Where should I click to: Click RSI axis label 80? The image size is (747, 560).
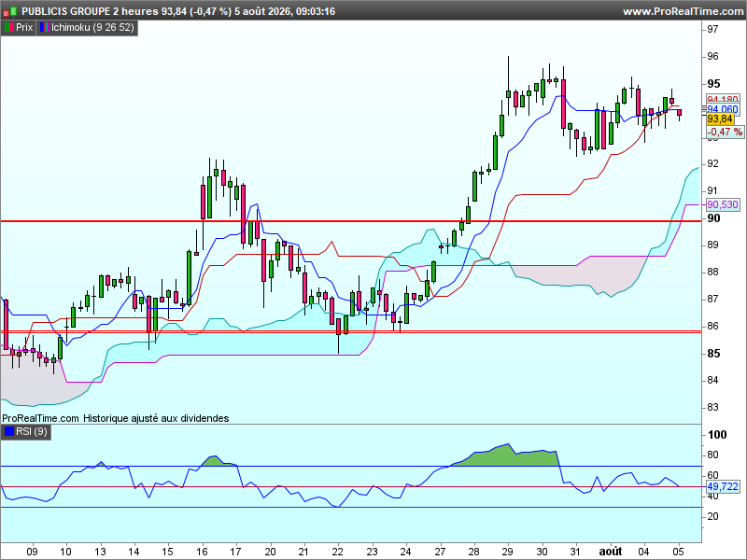pyautogui.click(x=712, y=455)
